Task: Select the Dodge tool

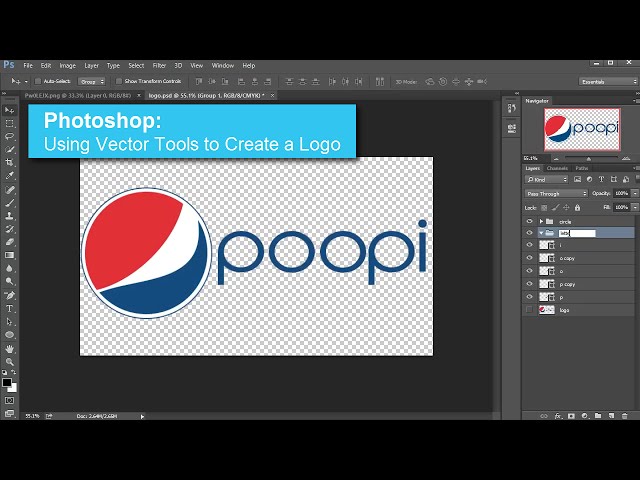Action: (9, 281)
